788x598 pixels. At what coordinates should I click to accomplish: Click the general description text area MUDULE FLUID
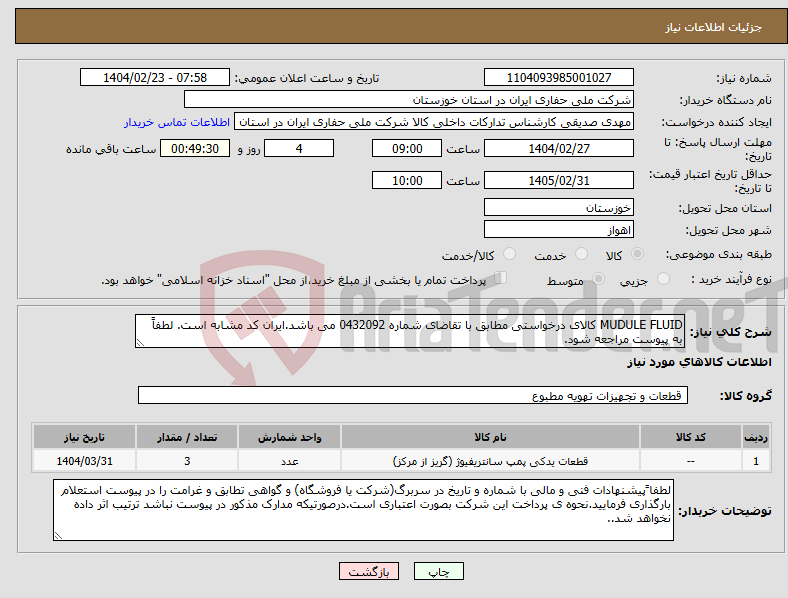click(x=410, y=331)
